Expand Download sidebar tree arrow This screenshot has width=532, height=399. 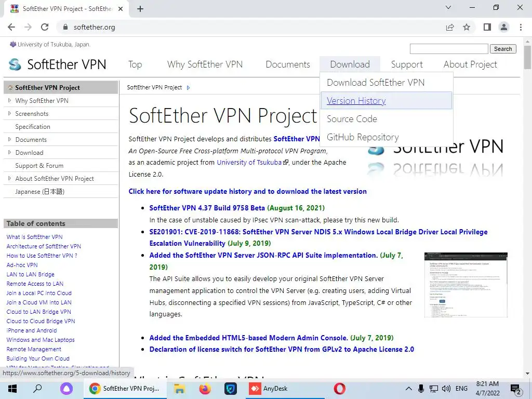point(9,152)
